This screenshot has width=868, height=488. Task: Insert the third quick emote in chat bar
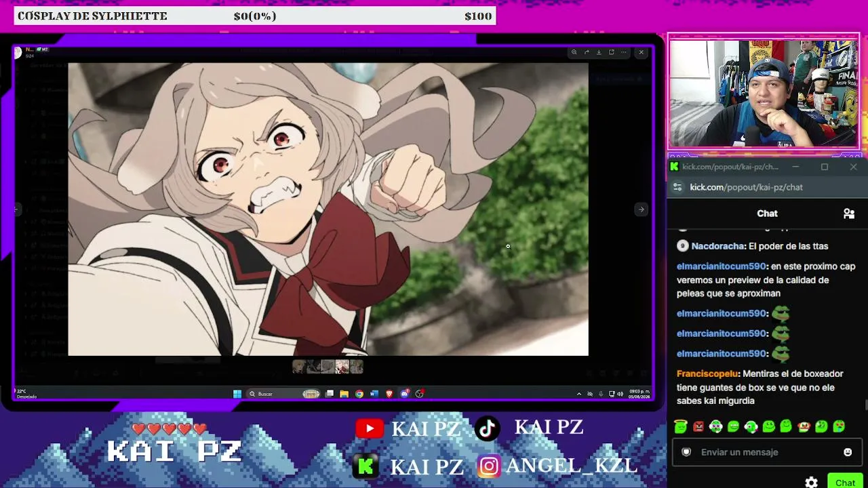click(716, 426)
